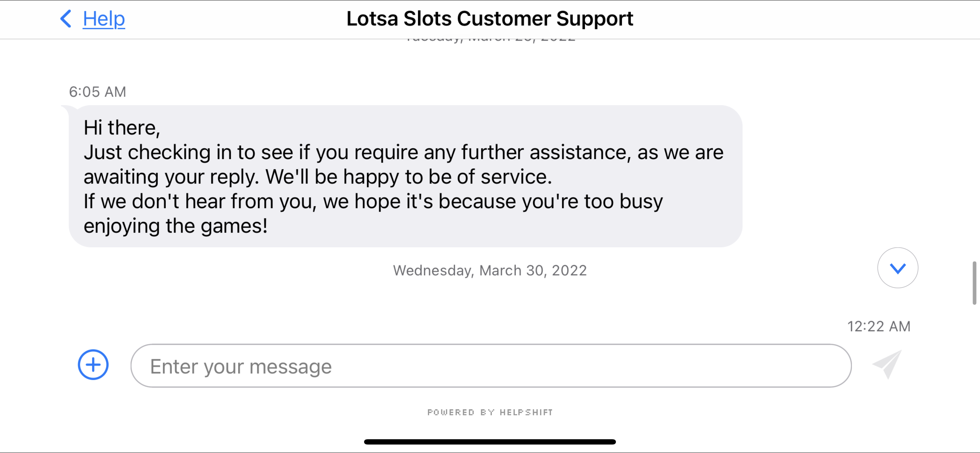The width and height of the screenshot is (980, 453).
Task: Select the 'Hi there,' greeting line
Action: 122,127
